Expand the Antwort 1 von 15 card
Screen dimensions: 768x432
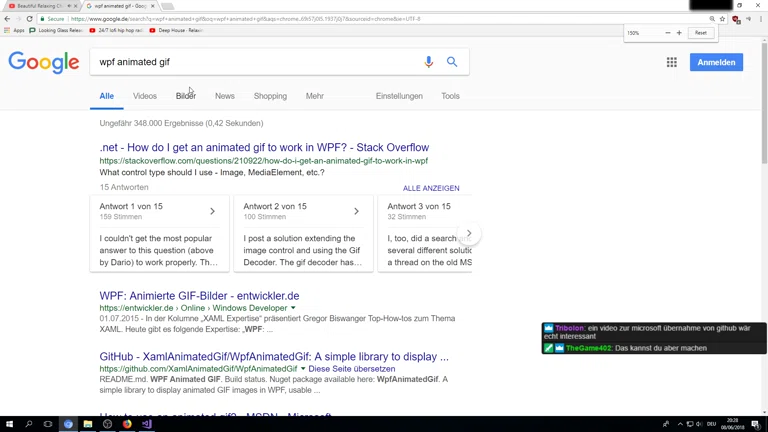click(x=212, y=211)
